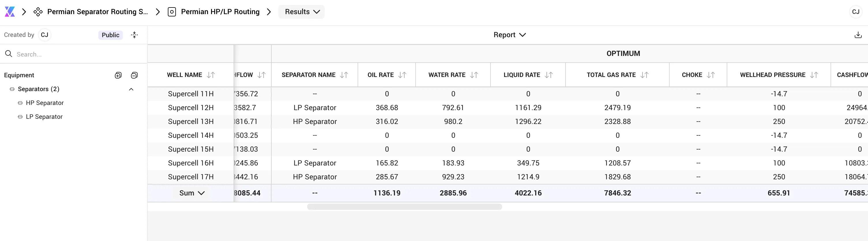Open Permian HP/LP Routing breadcrumb
The width and height of the screenshot is (868, 241).
click(220, 12)
